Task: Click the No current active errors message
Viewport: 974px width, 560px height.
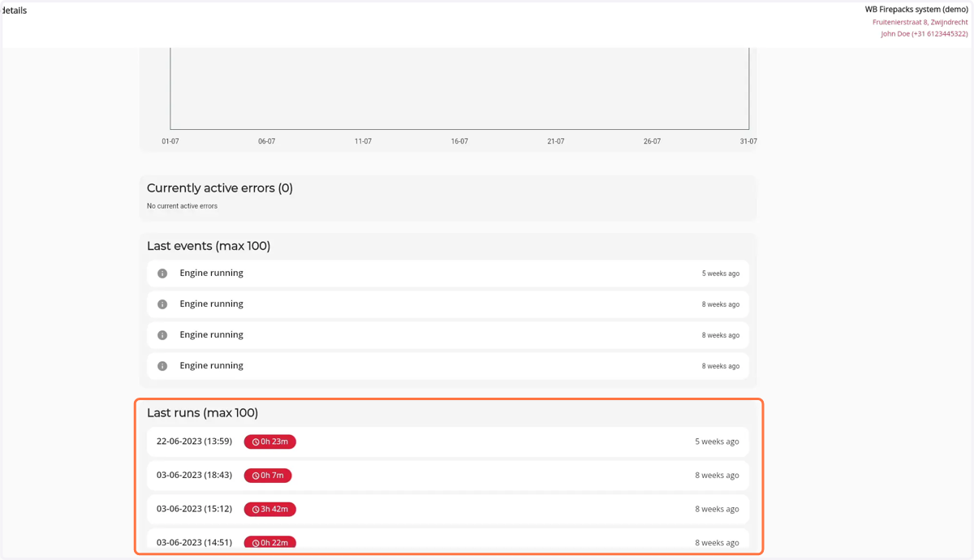Action: pyautogui.click(x=182, y=206)
